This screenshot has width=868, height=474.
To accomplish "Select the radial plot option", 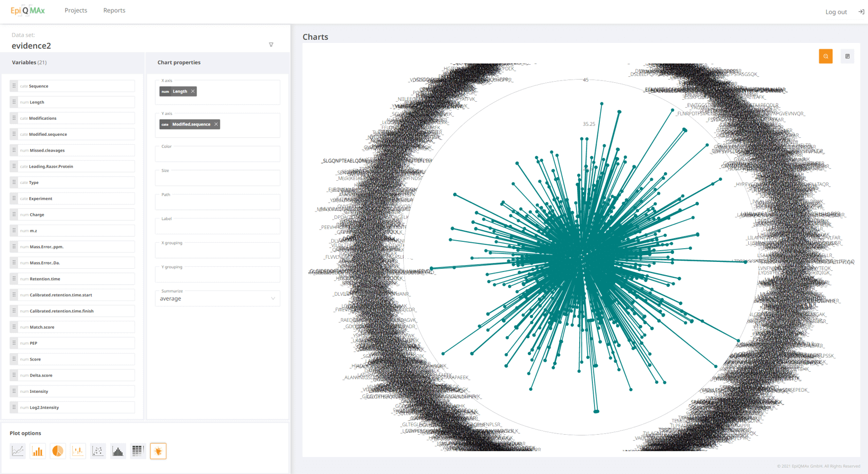I will [x=158, y=451].
